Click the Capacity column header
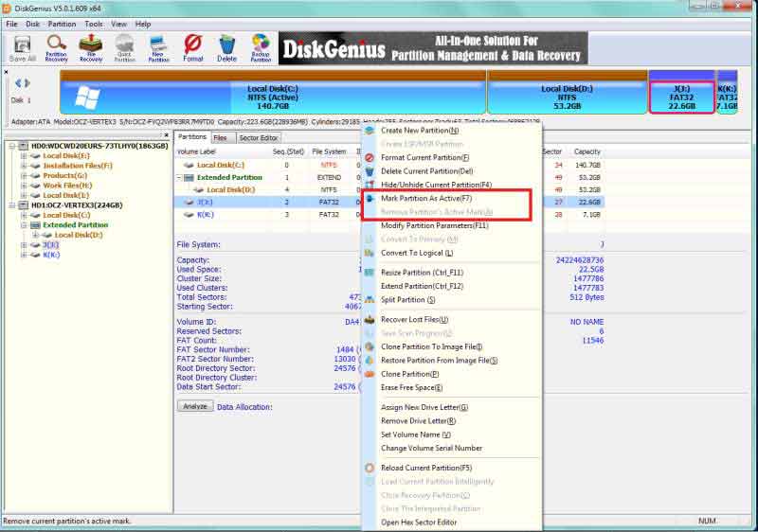758x532 pixels. 587,151
